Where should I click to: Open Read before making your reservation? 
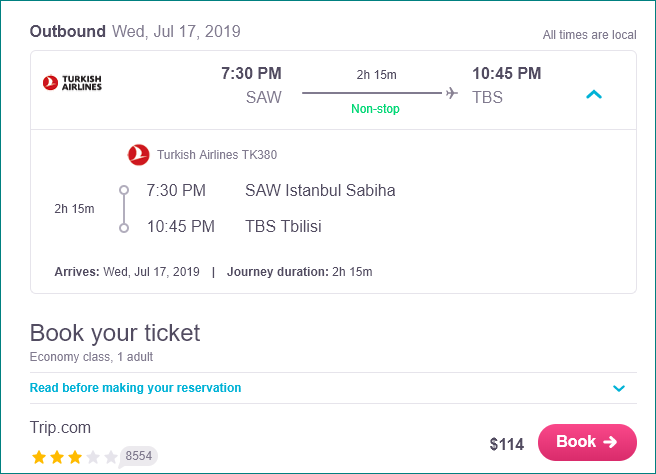point(135,388)
